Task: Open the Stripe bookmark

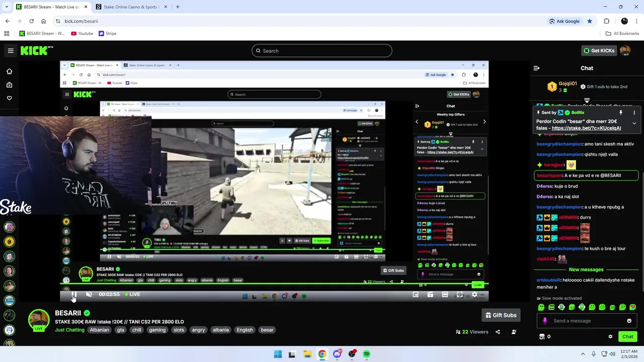Action: (x=108, y=34)
